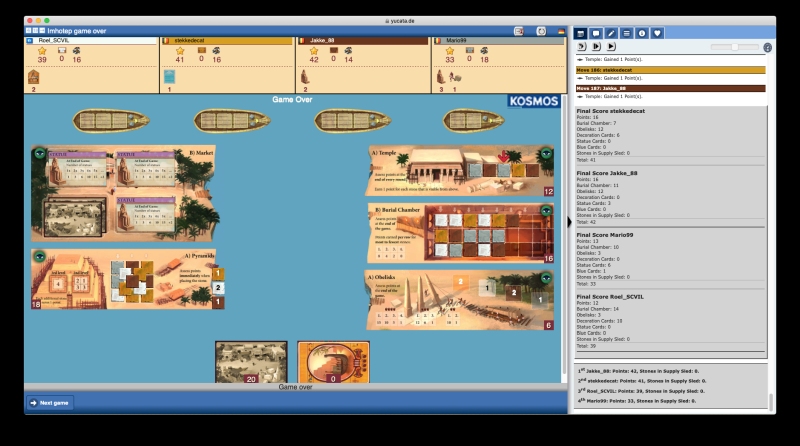Select Mario99 player name bar
The image size is (800, 446).
click(498, 40)
